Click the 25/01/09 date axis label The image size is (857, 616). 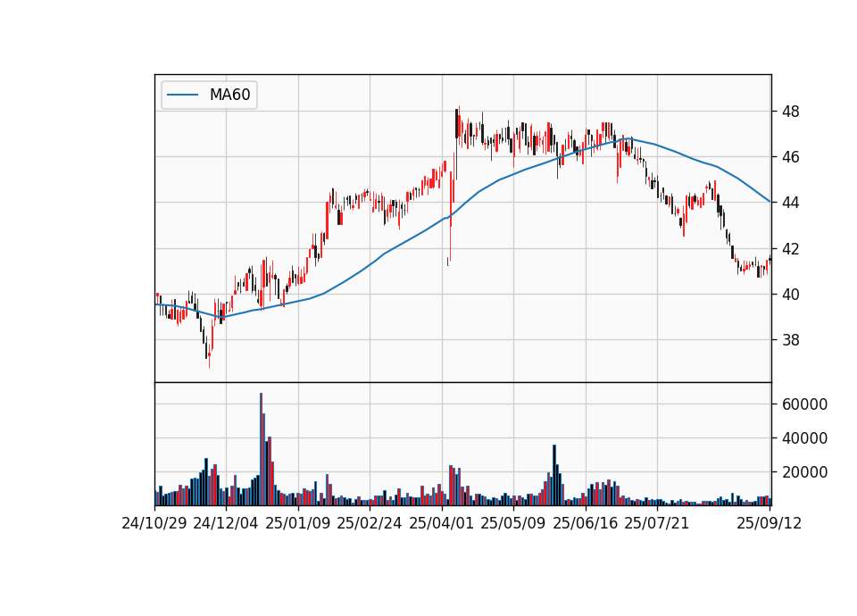point(298,523)
